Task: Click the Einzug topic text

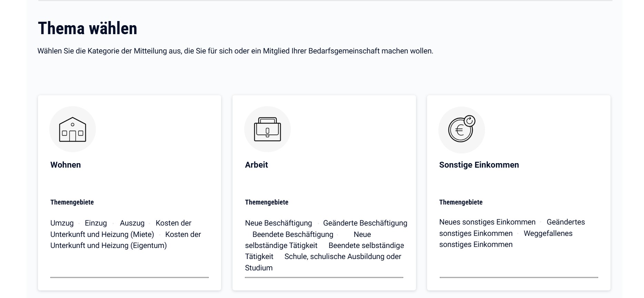Action: tap(96, 223)
